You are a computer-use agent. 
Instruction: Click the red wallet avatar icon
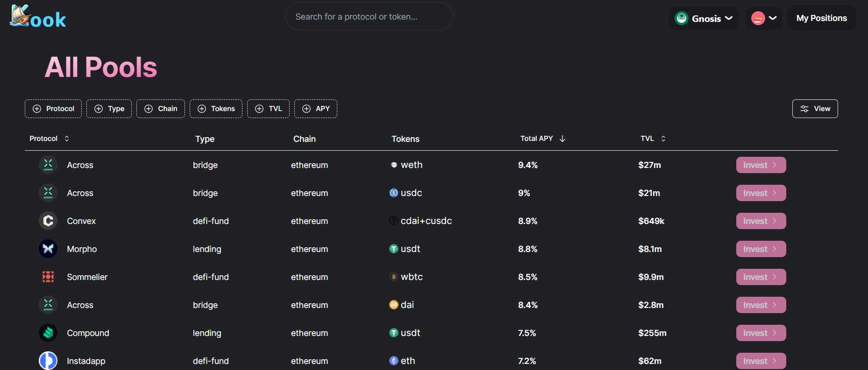[x=758, y=18]
